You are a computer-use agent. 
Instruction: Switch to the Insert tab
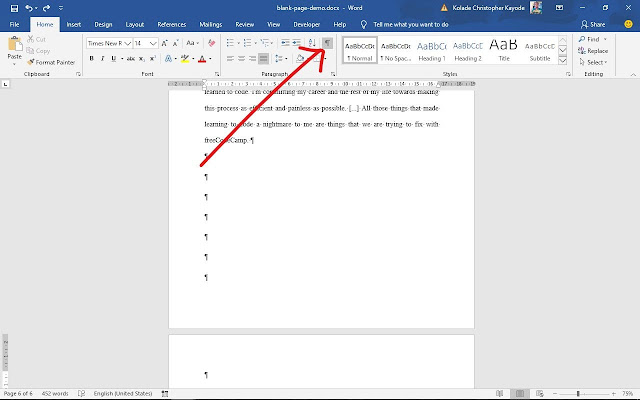point(73,24)
